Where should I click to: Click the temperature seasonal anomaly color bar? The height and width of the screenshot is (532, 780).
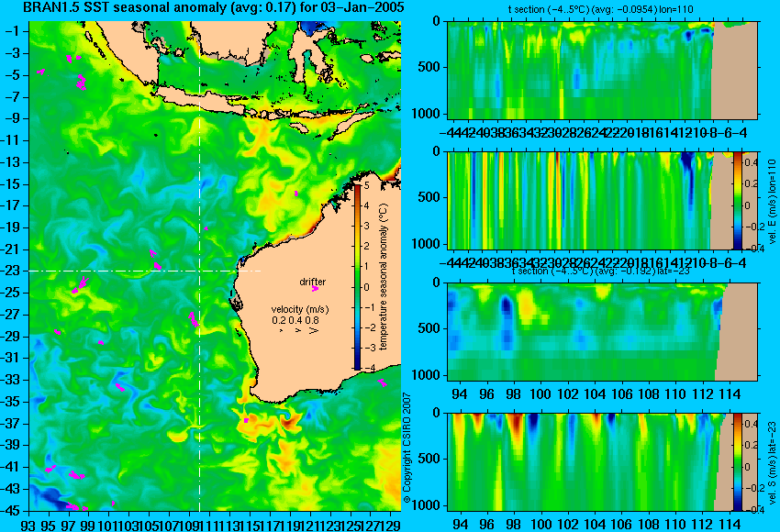[357, 276]
